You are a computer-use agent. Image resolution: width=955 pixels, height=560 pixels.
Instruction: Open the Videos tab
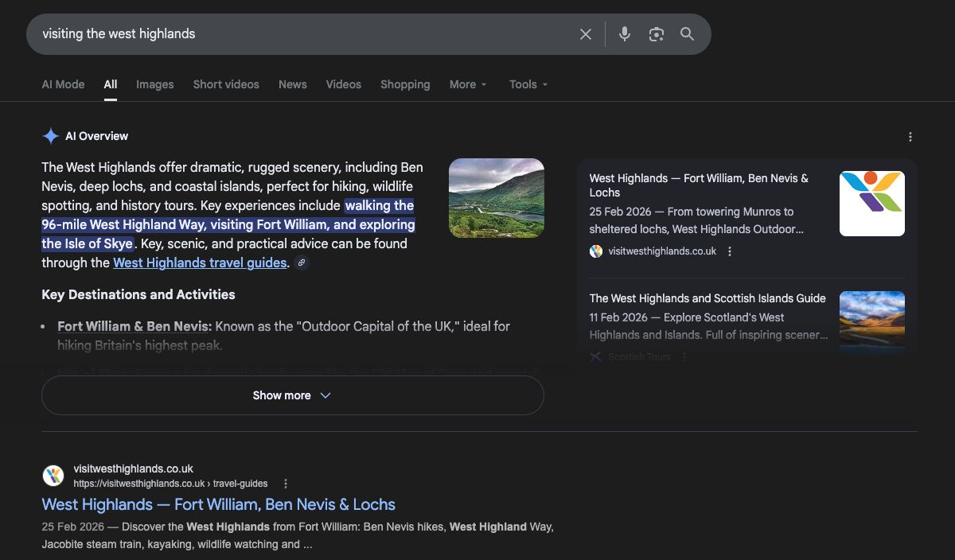[344, 84]
